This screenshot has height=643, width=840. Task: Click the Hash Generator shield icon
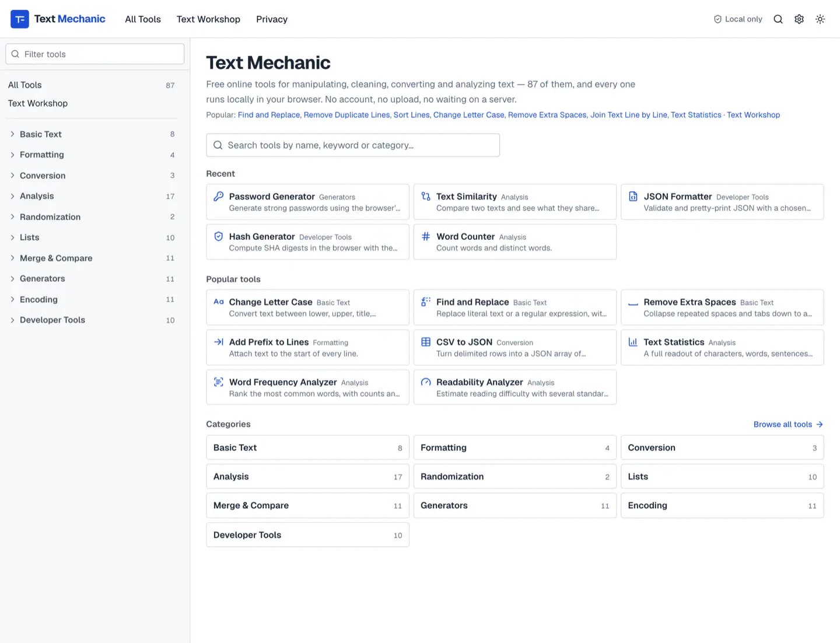(x=219, y=236)
